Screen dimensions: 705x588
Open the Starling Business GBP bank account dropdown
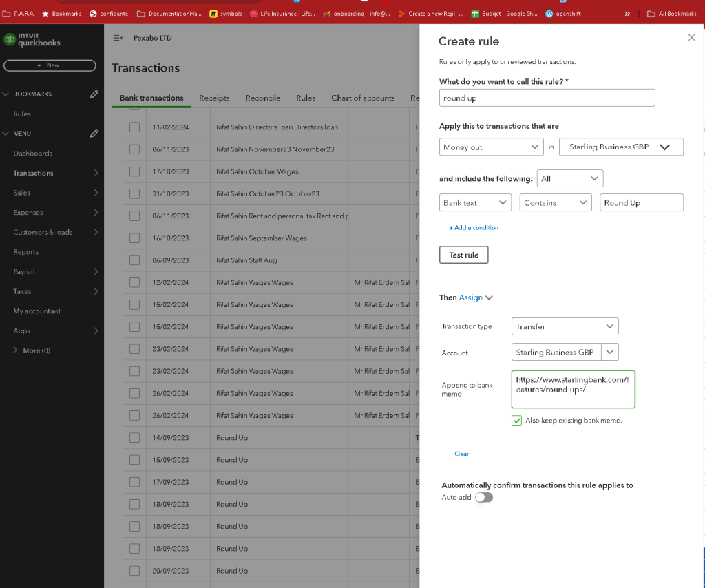(621, 147)
